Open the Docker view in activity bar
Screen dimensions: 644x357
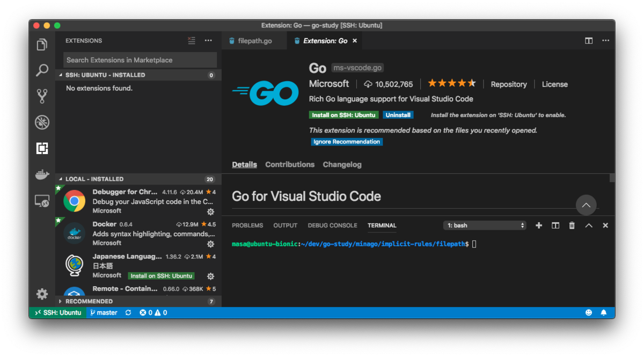pos(42,174)
